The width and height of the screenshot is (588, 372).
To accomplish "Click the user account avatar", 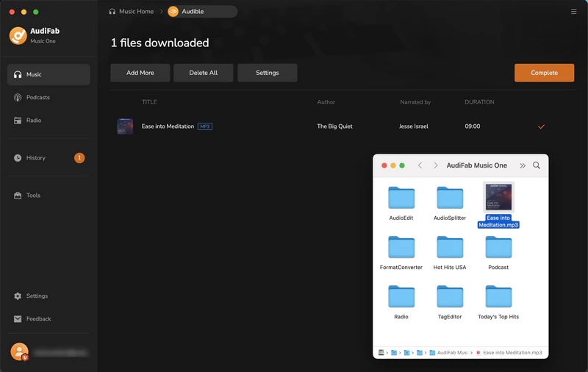I will click(x=20, y=352).
